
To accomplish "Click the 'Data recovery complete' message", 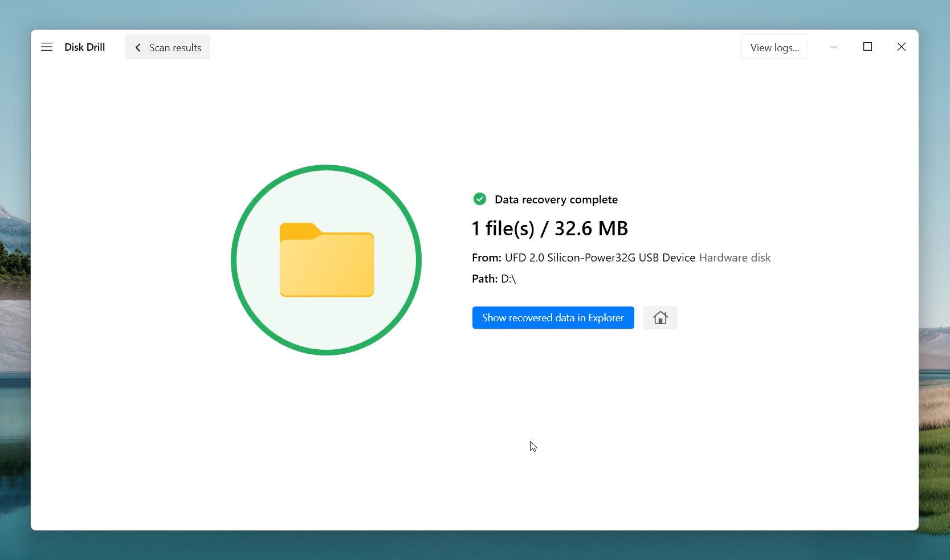I will pyautogui.click(x=556, y=199).
